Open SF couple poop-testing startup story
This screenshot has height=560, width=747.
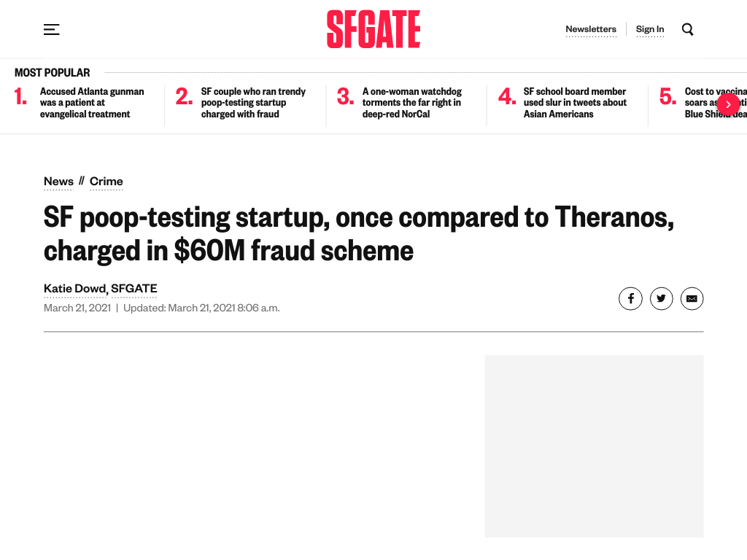tap(253, 103)
